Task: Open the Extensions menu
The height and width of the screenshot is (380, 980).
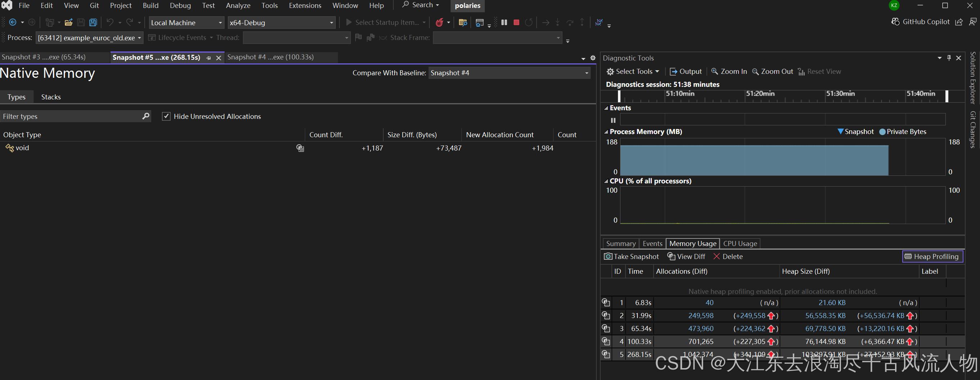Action: [305, 5]
